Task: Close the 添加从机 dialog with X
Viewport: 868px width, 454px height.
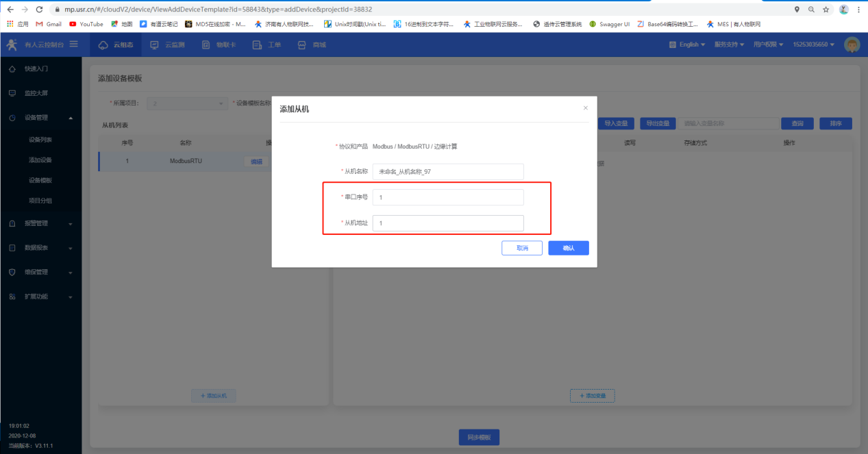Action: [x=585, y=108]
